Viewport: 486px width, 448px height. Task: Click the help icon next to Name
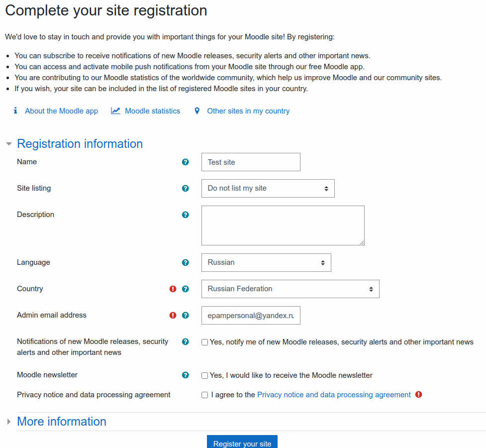pos(186,162)
